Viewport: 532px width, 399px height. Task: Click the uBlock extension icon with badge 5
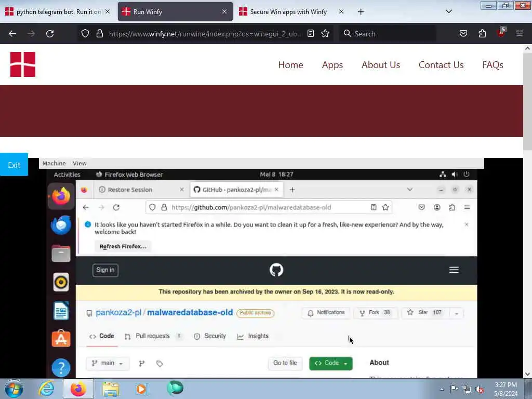pyautogui.click(x=501, y=33)
